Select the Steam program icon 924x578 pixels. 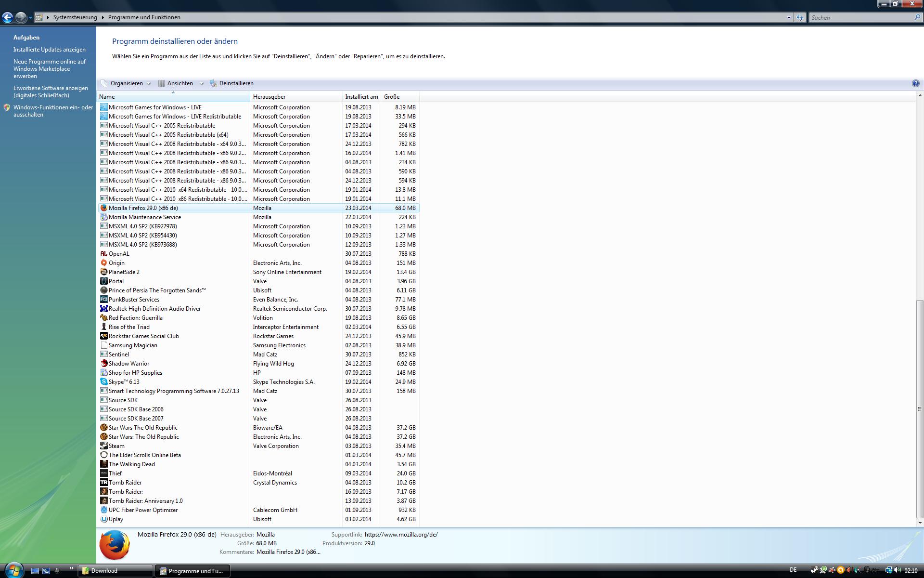coord(103,446)
